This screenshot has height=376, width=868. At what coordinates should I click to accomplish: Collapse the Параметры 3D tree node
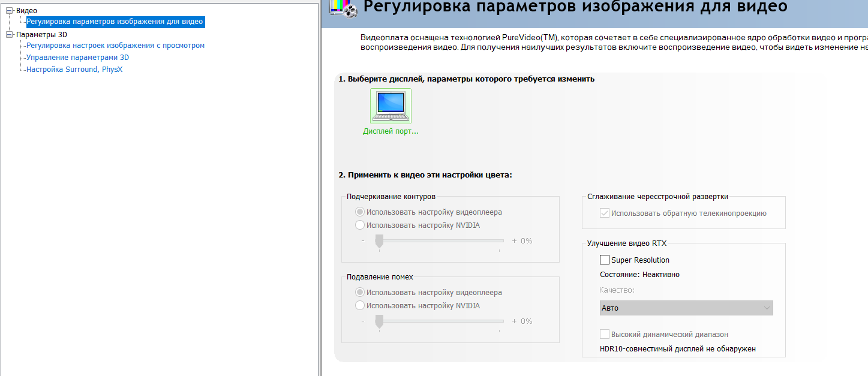(x=9, y=35)
